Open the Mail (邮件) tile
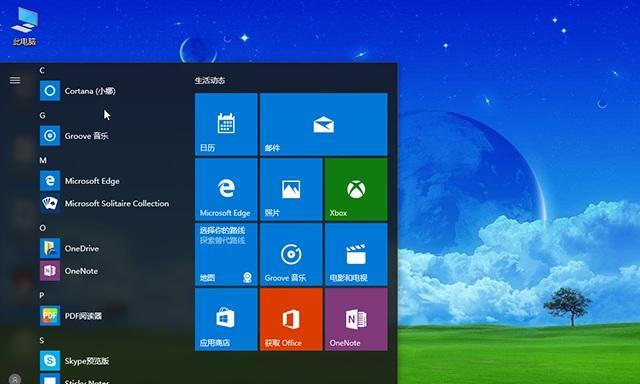Screen dimensions: 640x384 click(x=324, y=124)
